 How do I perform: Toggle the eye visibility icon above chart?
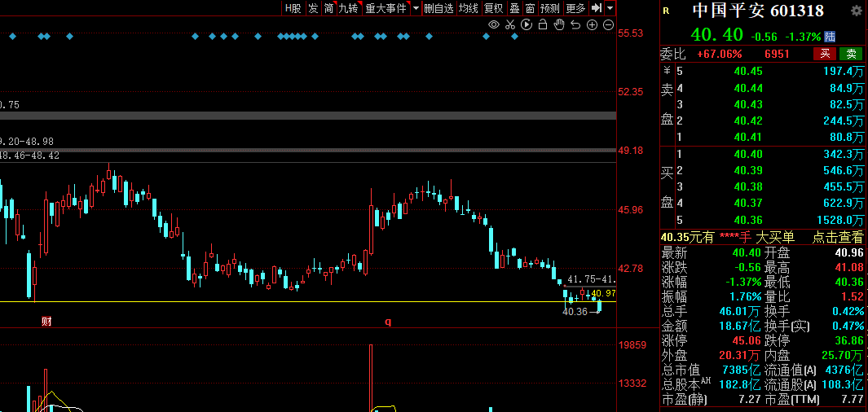[494, 24]
